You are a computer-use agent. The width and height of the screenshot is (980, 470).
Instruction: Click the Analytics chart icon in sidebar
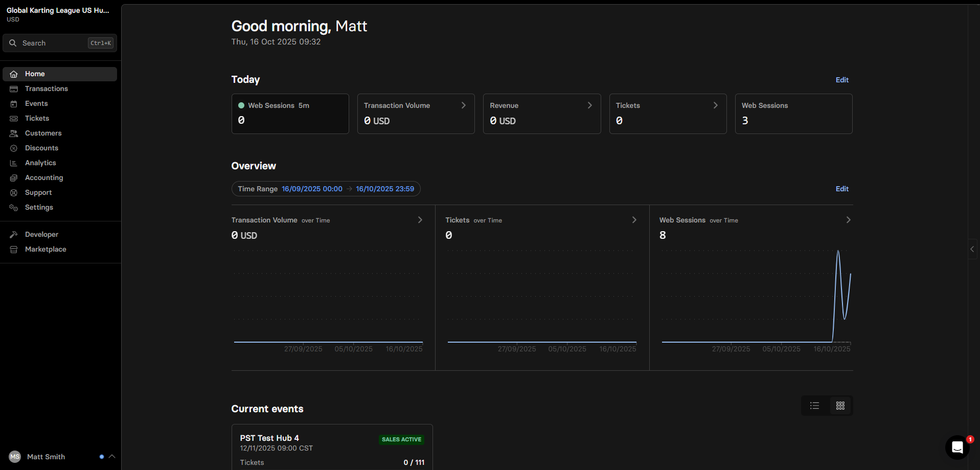14,163
